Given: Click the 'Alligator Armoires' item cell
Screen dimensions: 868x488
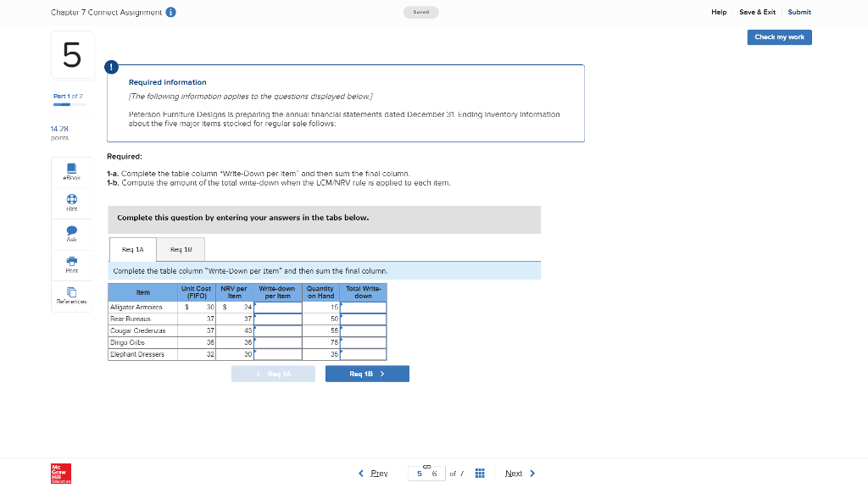Looking at the screenshot, I should (x=142, y=307).
